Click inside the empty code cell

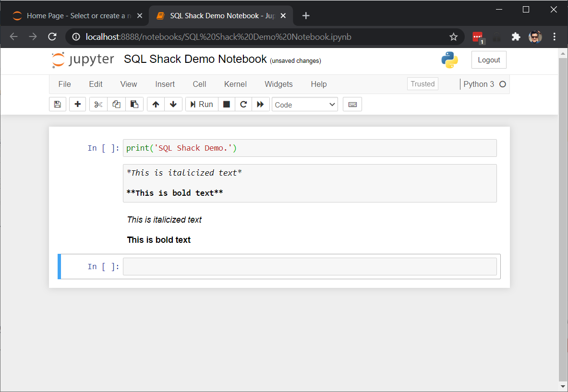tap(310, 267)
